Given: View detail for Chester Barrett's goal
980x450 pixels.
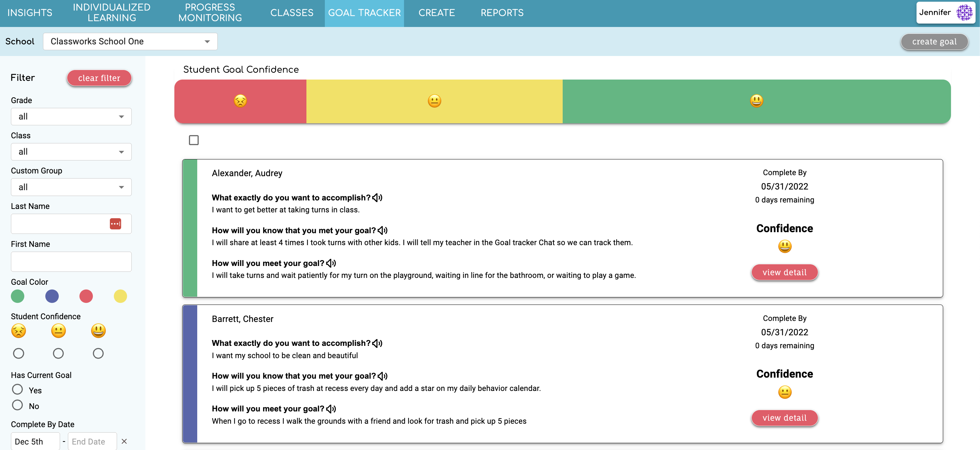Looking at the screenshot, I should [x=784, y=418].
